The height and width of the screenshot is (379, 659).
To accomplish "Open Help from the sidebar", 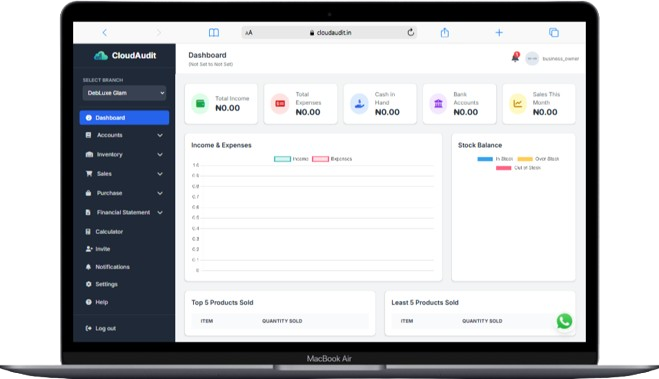I will point(101,302).
